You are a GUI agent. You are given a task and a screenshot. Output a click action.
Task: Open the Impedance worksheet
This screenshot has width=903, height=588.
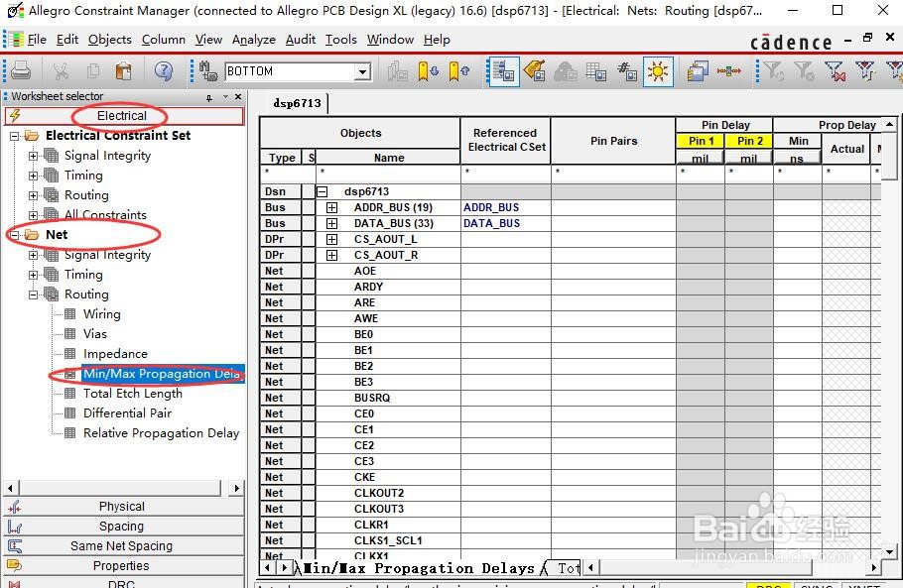pos(115,354)
